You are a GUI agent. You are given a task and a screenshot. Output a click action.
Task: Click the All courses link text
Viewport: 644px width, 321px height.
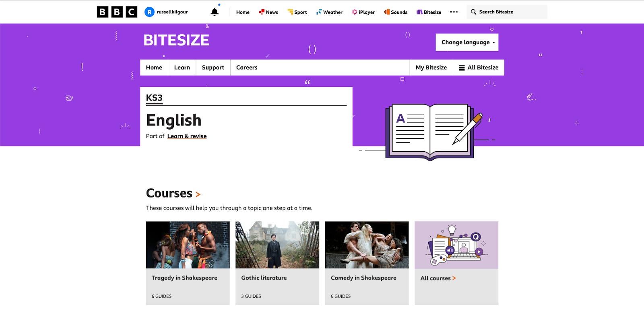[x=436, y=278]
